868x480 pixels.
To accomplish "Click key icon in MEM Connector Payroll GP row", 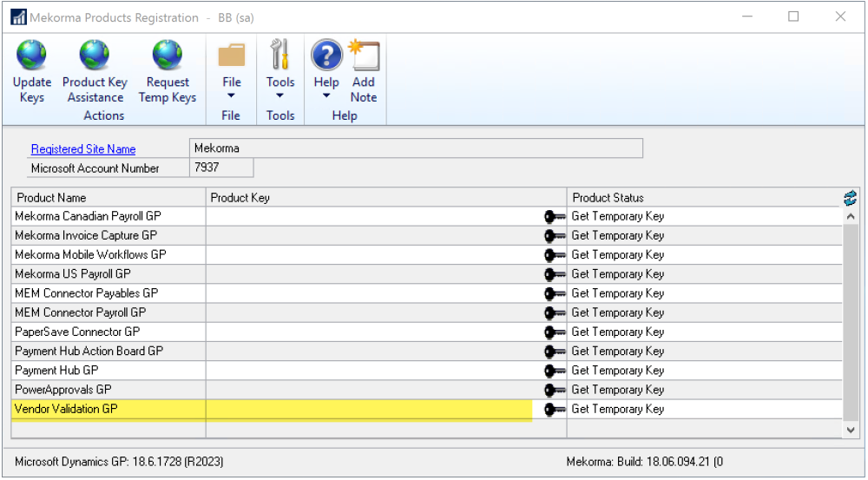I will (x=554, y=312).
